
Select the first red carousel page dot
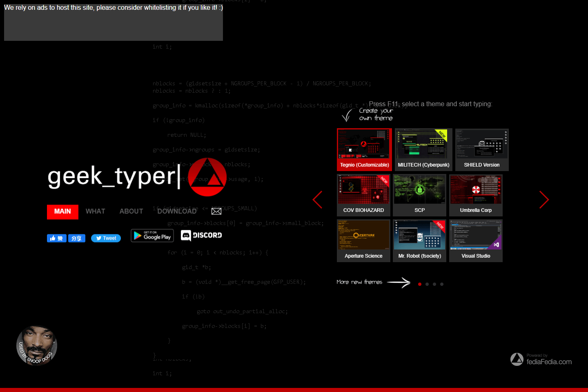(x=420, y=284)
